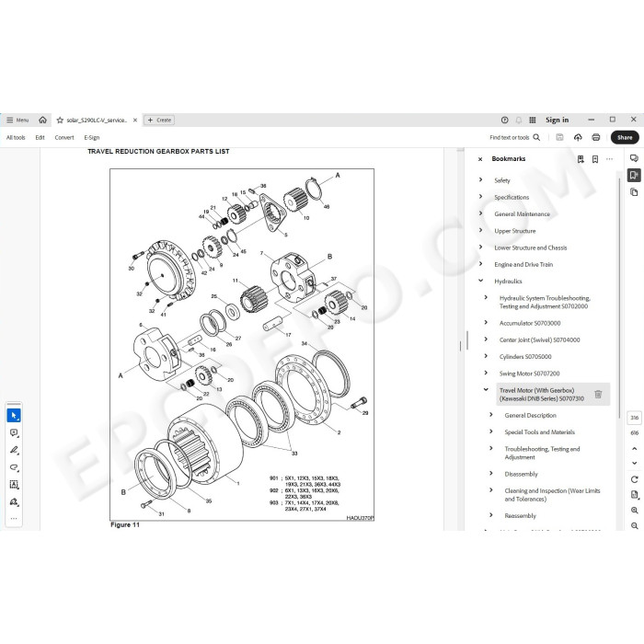Select General Description bookmark
644x644 pixels.
(x=530, y=415)
